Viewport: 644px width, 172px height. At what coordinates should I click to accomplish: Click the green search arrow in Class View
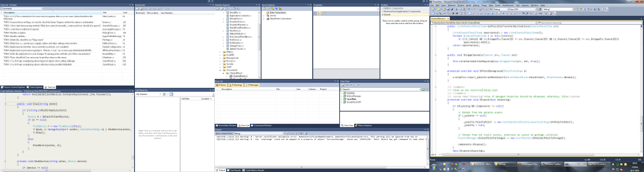(423, 89)
